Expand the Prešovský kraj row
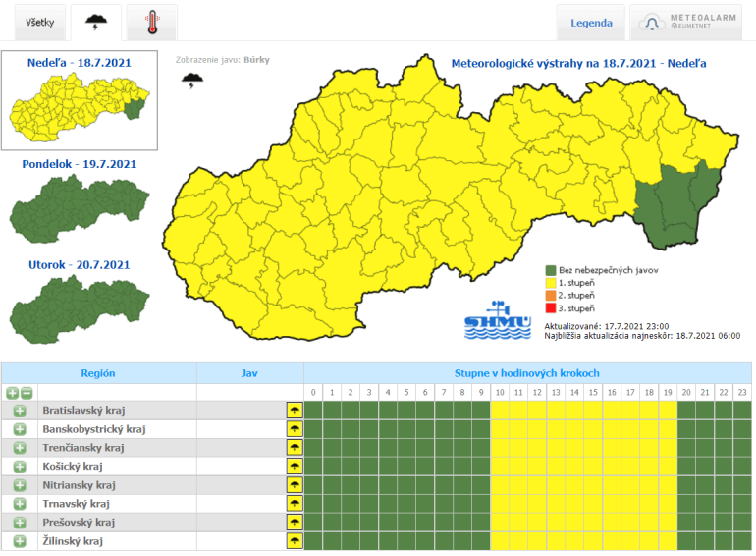 pos(20,523)
